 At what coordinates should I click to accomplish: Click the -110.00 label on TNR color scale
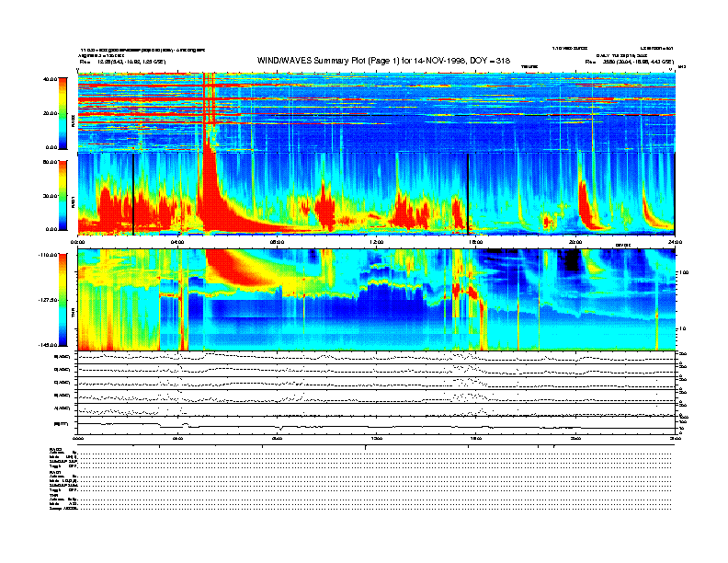(48, 255)
